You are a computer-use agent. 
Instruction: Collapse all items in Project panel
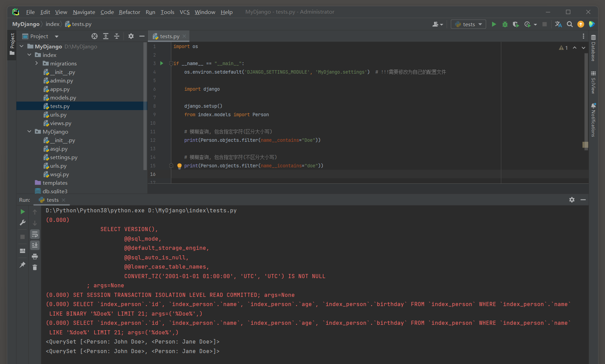pos(117,36)
